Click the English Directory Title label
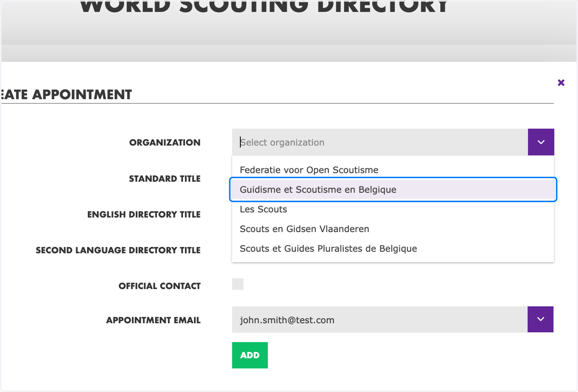 pyautogui.click(x=144, y=214)
